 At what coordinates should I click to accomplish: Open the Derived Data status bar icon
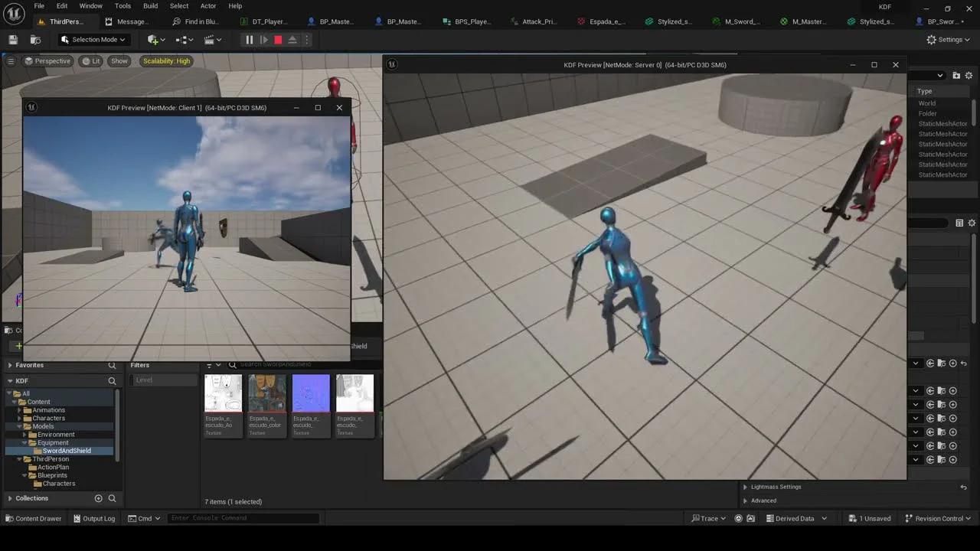coord(796,518)
